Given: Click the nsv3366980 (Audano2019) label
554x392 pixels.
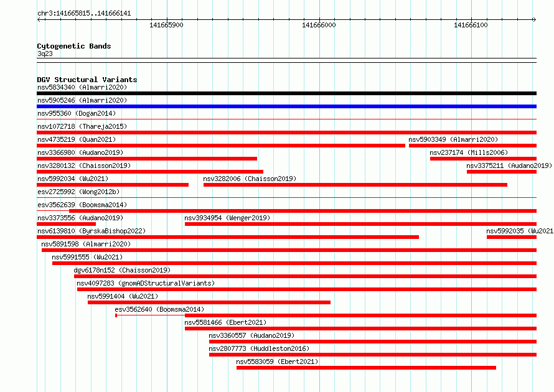Looking at the screenshot, I should tap(80, 152).
